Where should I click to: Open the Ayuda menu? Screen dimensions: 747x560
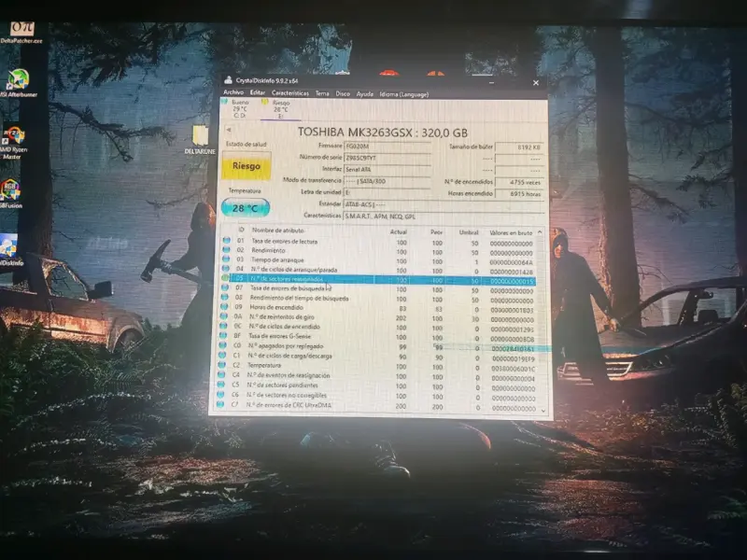point(365,94)
